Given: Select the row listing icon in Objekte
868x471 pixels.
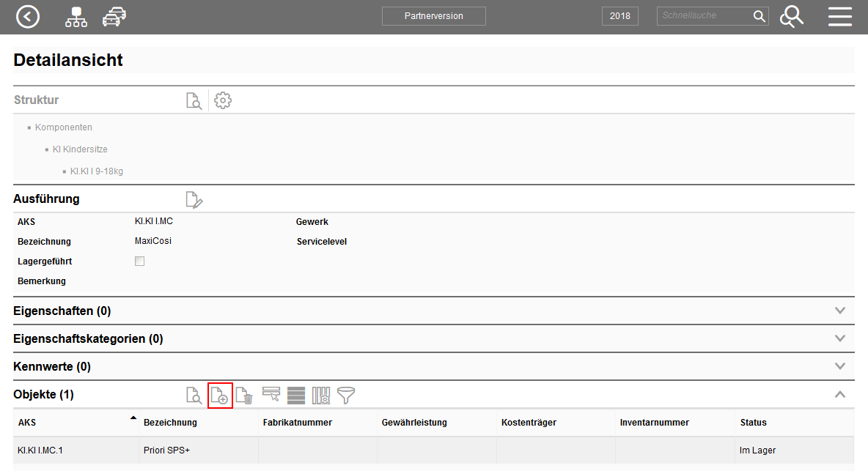Looking at the screenshot, I should click(296, 396).
